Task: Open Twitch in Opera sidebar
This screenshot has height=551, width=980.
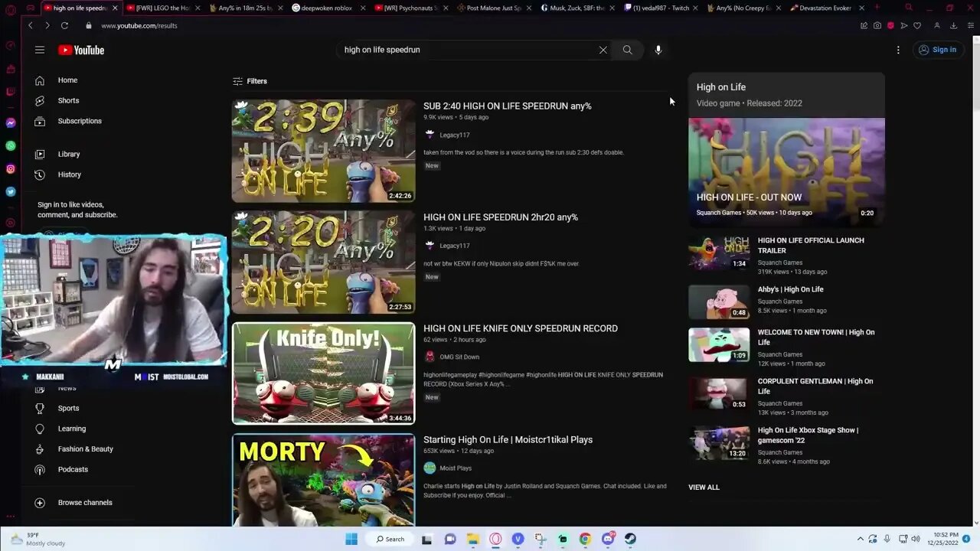Action: 11,91
